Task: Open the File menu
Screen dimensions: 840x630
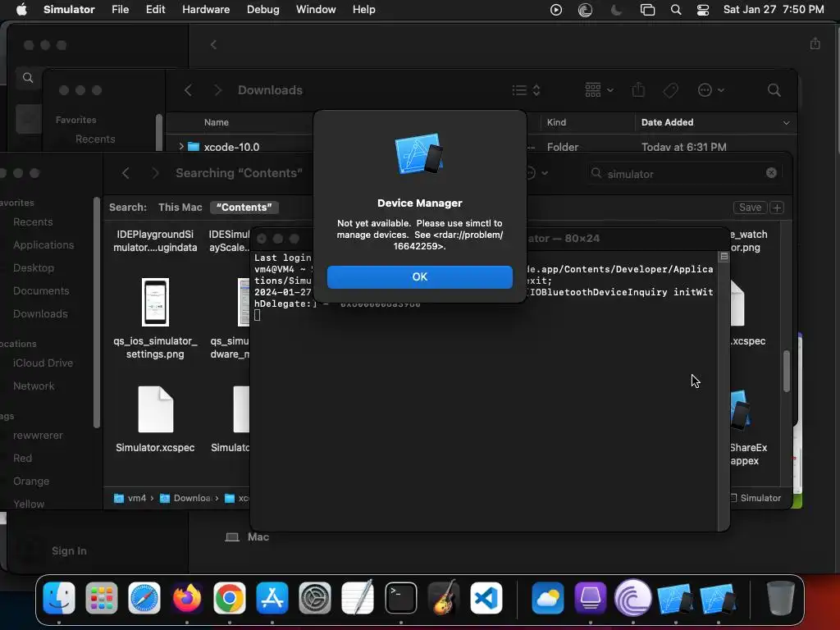Action: point(120,10)
